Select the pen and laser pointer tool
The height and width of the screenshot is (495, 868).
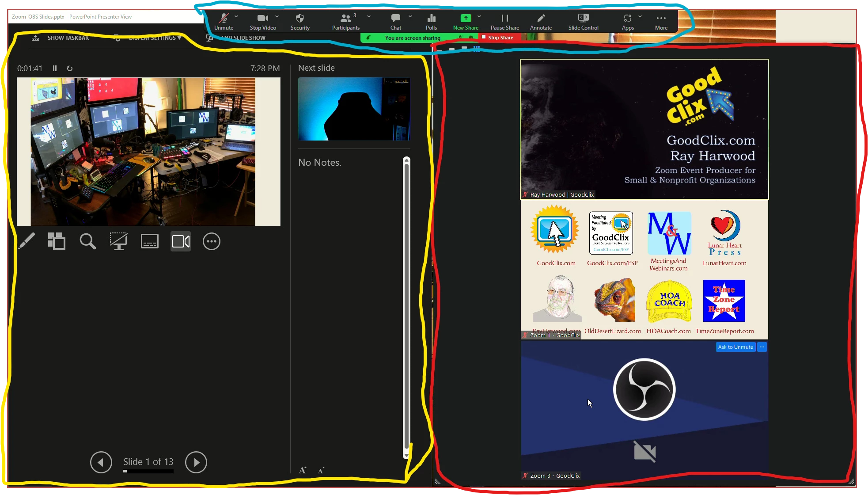tap(27, 241)
